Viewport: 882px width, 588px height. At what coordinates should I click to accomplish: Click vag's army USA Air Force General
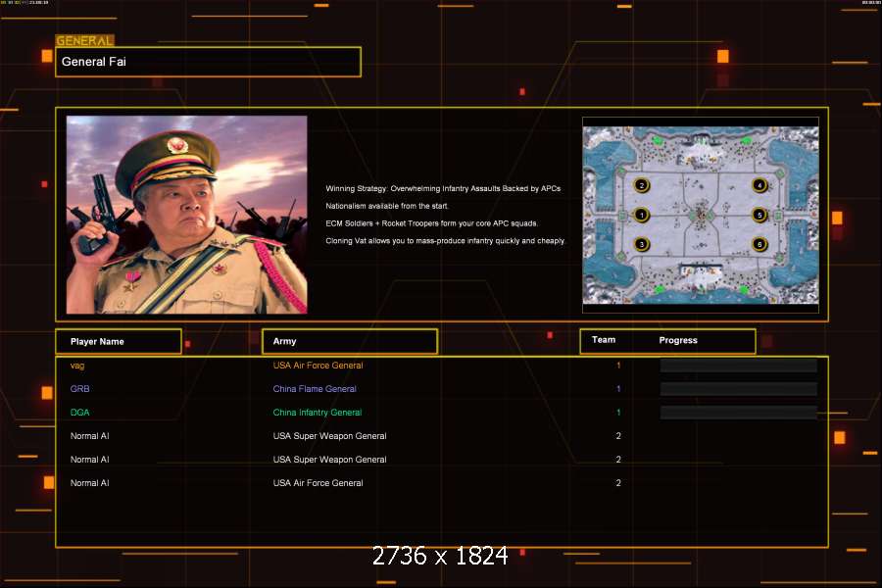318,366
